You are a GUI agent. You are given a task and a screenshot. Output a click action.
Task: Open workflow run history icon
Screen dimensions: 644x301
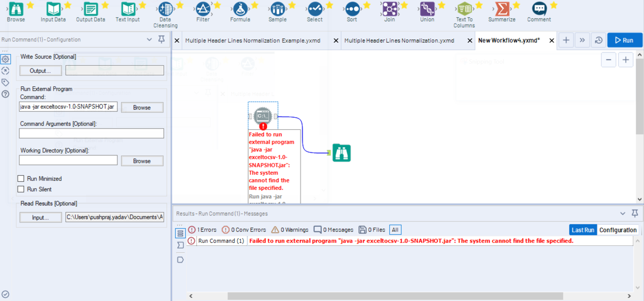point(599,40)
